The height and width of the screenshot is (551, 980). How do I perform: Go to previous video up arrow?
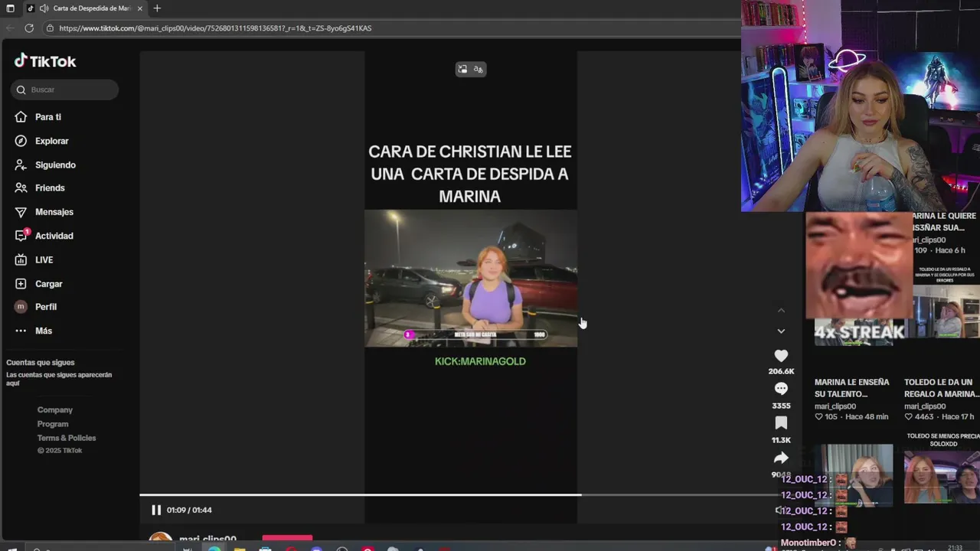(x=781, y=310)
